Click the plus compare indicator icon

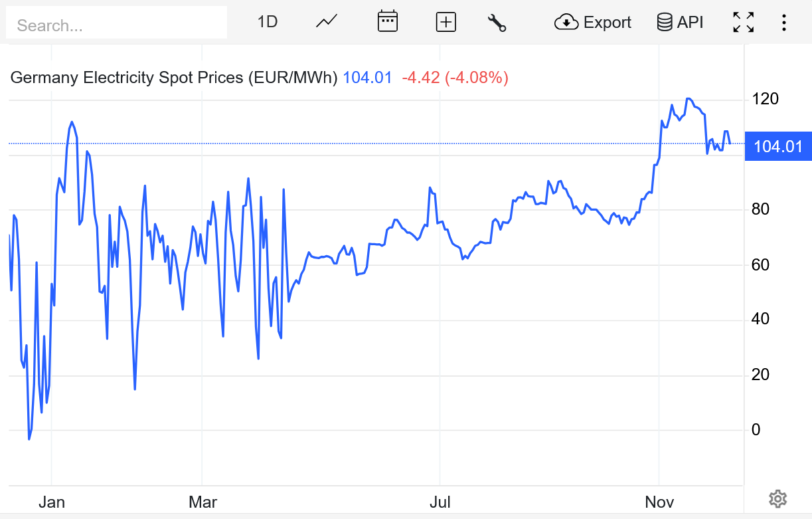[446, 22]
